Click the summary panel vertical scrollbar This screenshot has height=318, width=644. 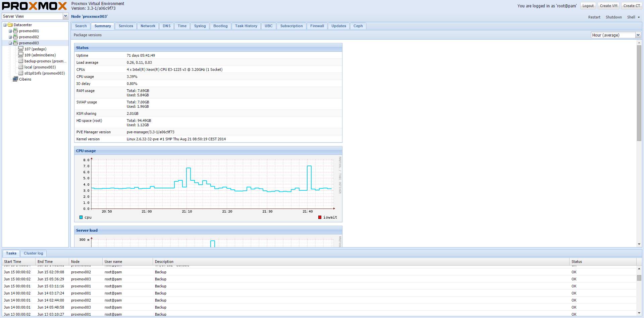[x=639, y=93]
